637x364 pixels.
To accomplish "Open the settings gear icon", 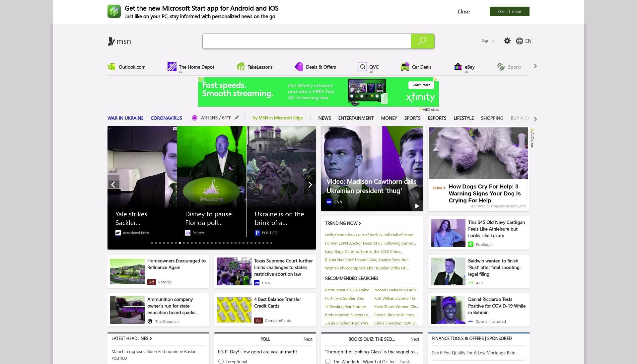I will [x=507, y=41].
